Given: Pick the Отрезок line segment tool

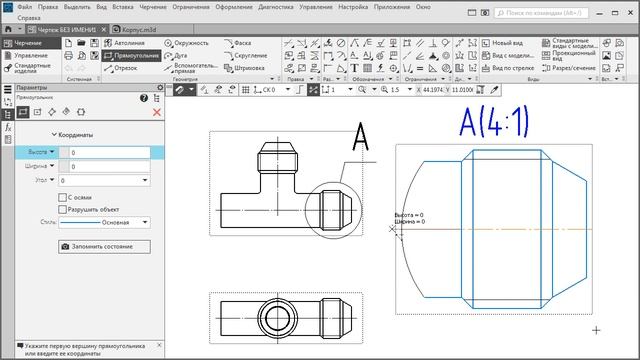Looking at the screenshot, I should tap(121, 68).
